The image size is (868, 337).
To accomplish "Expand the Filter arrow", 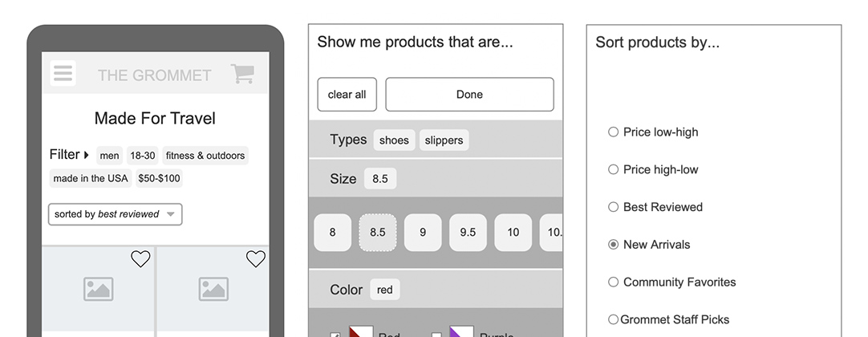I will (87, 155).
